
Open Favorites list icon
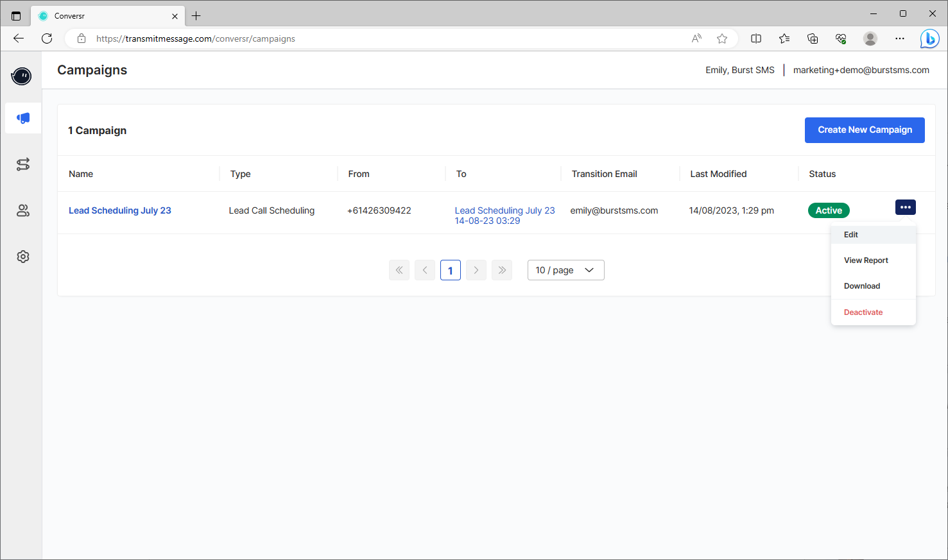[x=784, y=38]
